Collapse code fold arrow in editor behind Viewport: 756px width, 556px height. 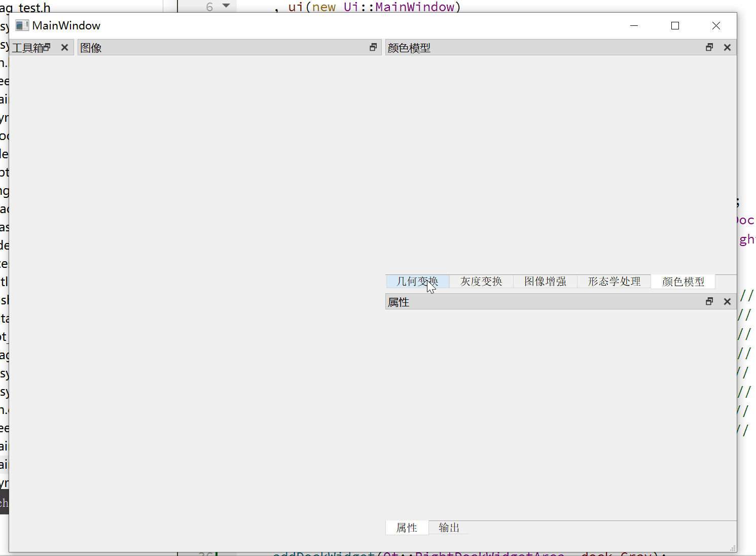(226, 6)
